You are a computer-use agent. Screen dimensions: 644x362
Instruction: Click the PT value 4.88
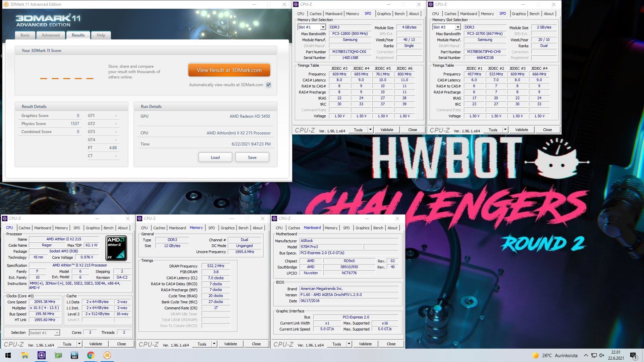click(x=113, y=148)
